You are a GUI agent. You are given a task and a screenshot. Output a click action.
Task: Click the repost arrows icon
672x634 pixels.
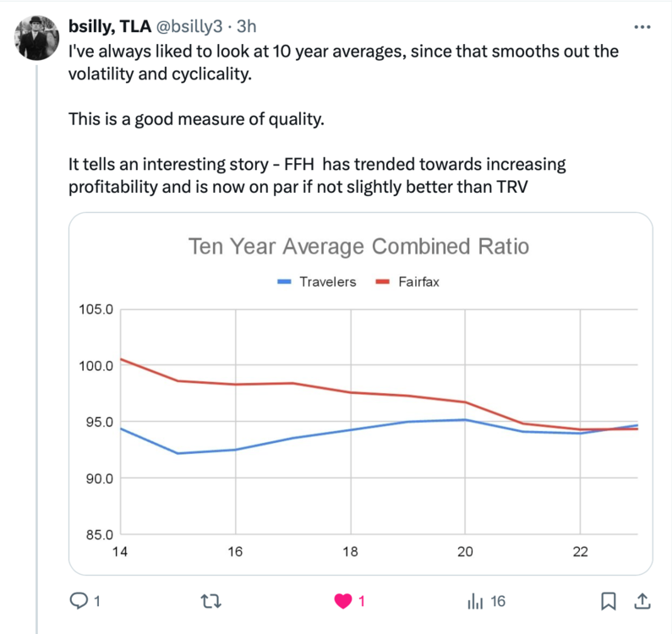pyautogui.click(x=211, y=601)
